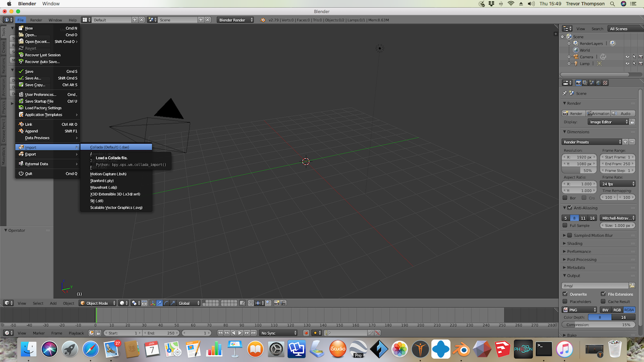Choose Wavefront (.obj) in import submenu

116,187
